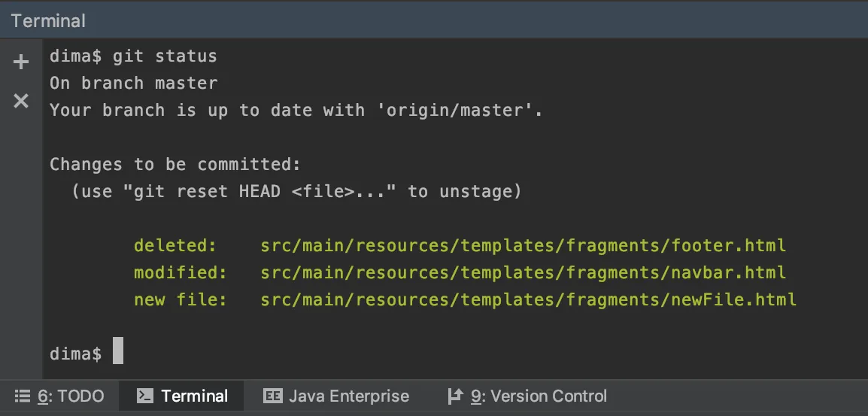Place cursor at the empty dima$ prompt

118,352
